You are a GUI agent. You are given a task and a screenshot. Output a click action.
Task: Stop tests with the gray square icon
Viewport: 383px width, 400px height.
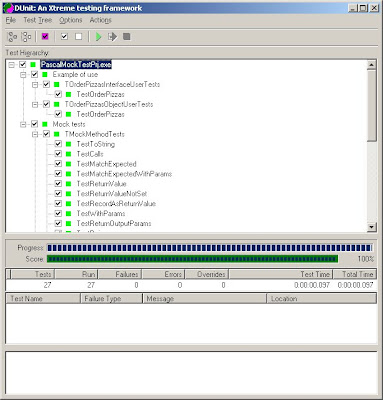point(127,36)
